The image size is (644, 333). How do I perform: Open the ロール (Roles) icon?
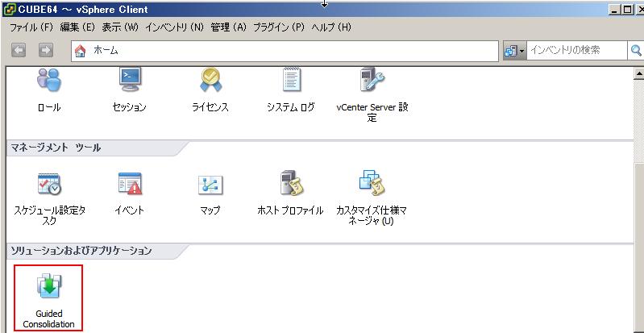coord(49,80)
